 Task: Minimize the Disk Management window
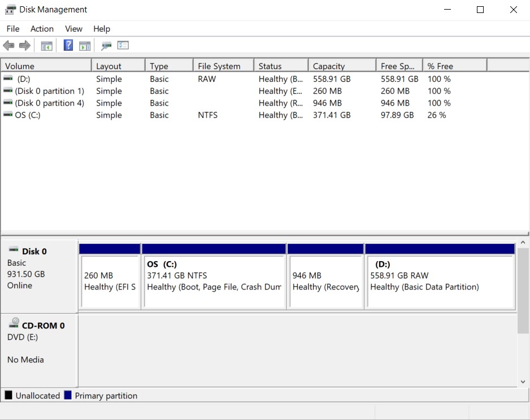[448, 10]
